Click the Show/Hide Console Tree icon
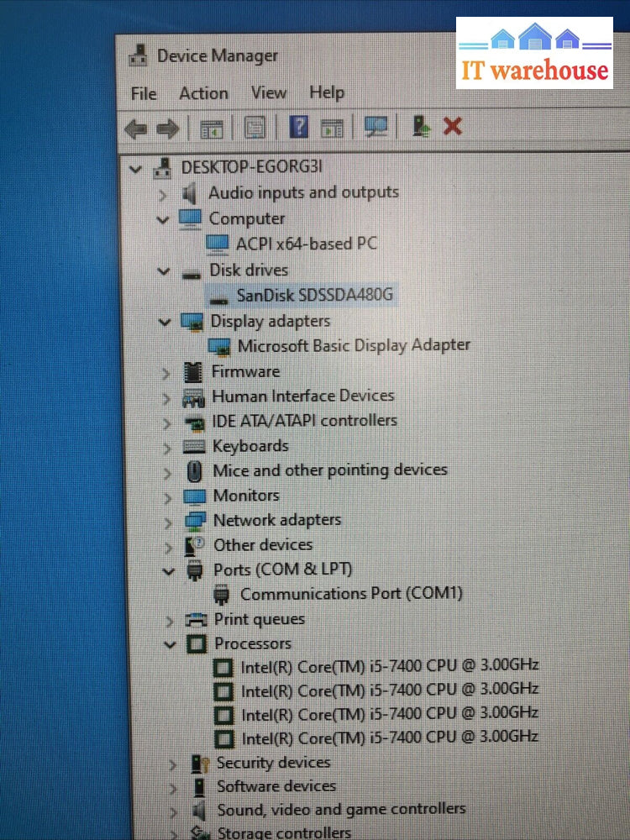This screenshot has height=840, width=630. [212, 128]
